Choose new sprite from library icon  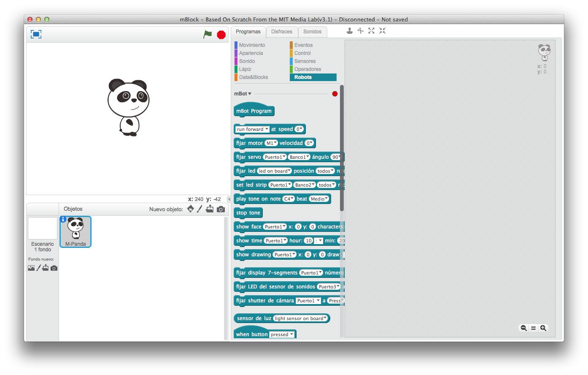click(x=190, y=209)
